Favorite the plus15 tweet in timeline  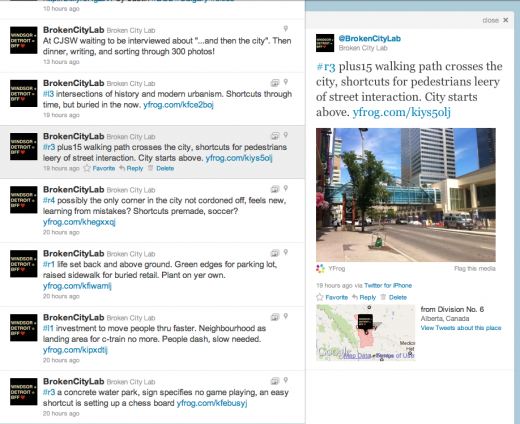click(x=99, y=168)
